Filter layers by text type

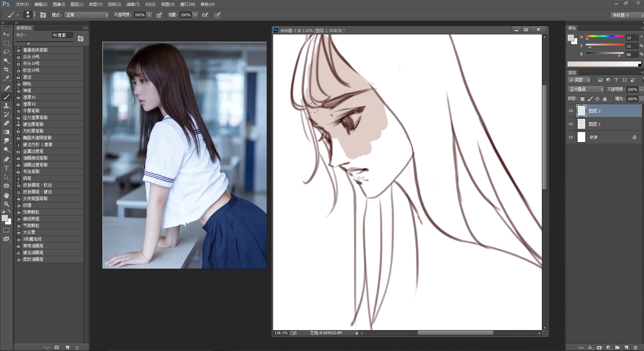coord(616,80)
